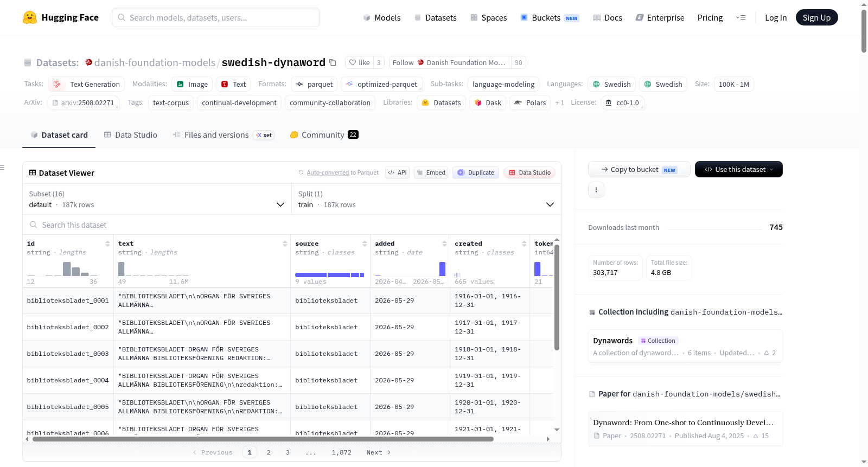Expand the Subset default dropdown

[x=157, y=199]
